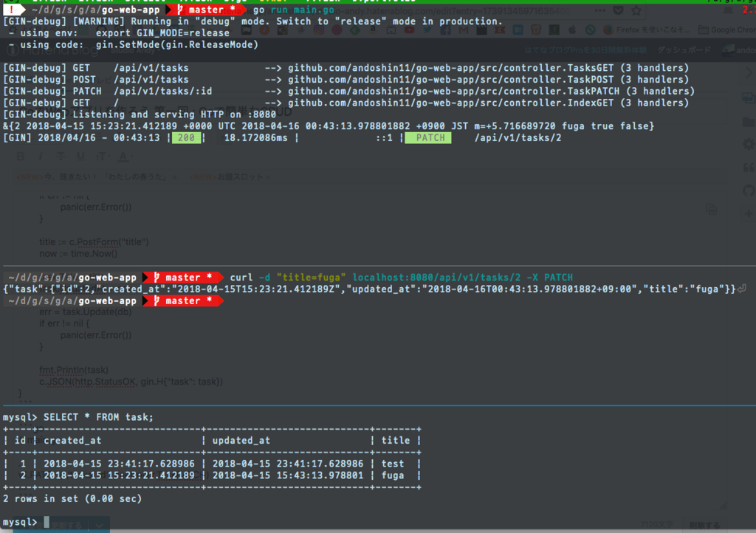Click the 'true false}' struct output text
The width and height of the screenshot is (756, 533).
click(622, 126)
